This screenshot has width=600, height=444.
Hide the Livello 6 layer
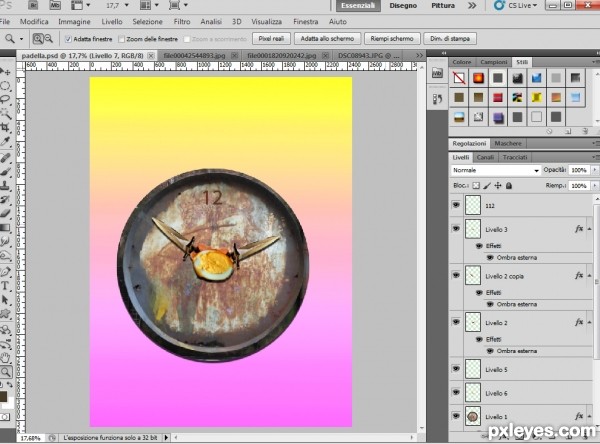(456, 393)
